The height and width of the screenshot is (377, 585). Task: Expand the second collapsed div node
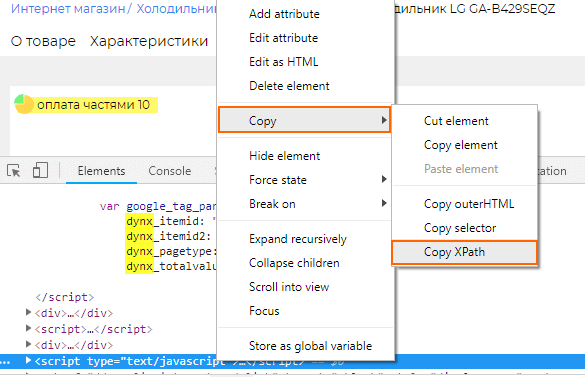point(28,344)
